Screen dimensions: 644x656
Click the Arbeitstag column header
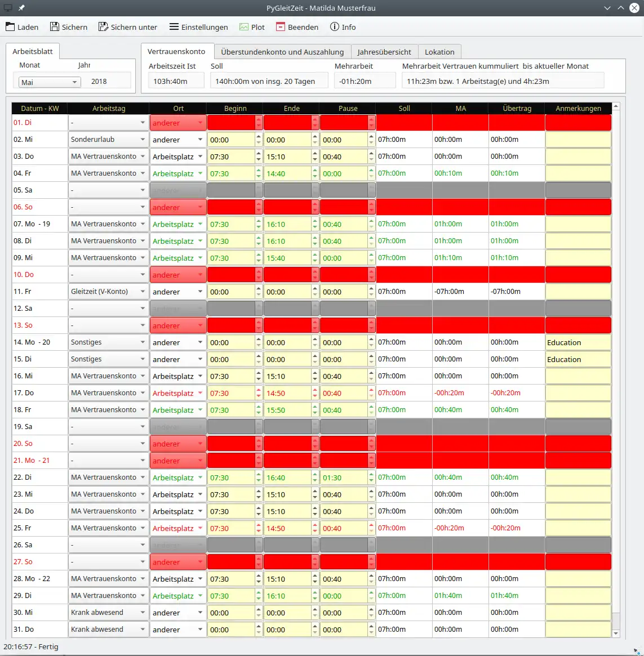pyautogui.click(x=108, y=108)
